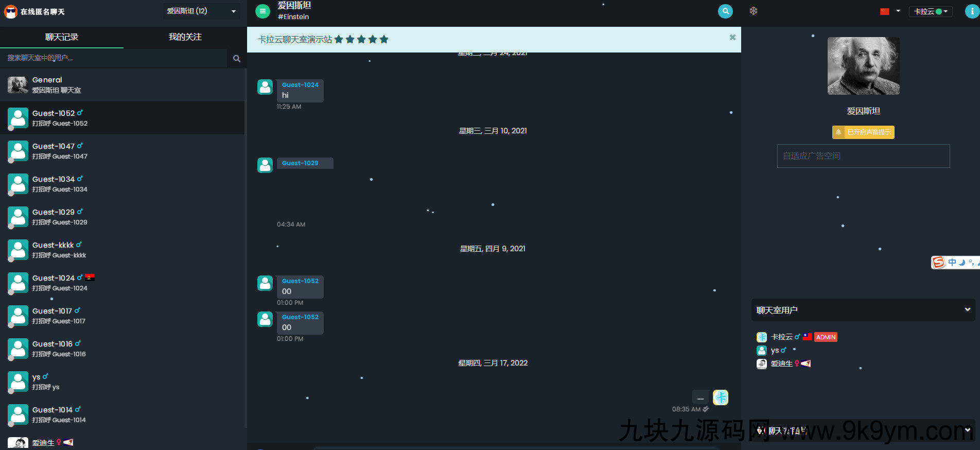
Task: Click Guest-1024's avatar in the chat
Action: pos(265,87)
